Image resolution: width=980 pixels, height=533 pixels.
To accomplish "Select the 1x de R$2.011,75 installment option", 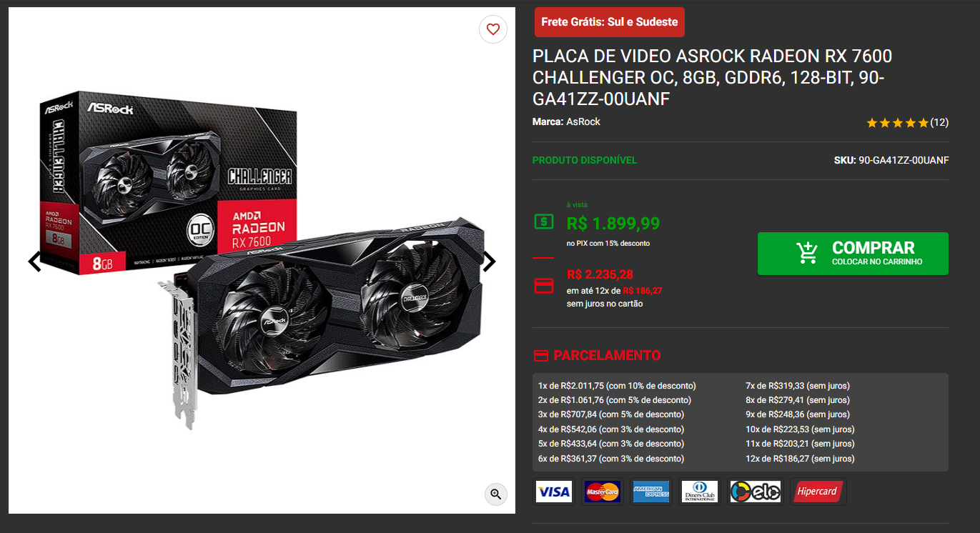I will click(617, 386).
